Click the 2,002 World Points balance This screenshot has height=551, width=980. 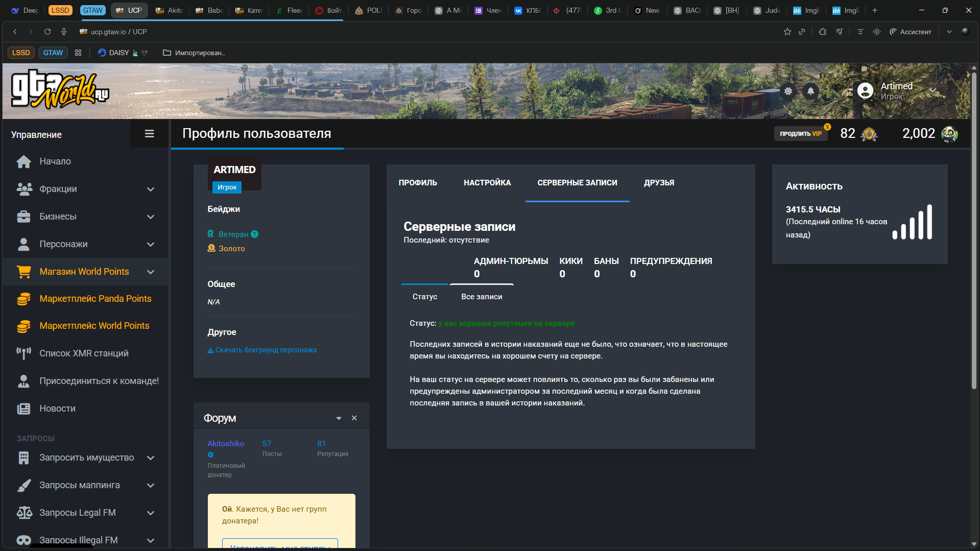[x=930, y=134]
